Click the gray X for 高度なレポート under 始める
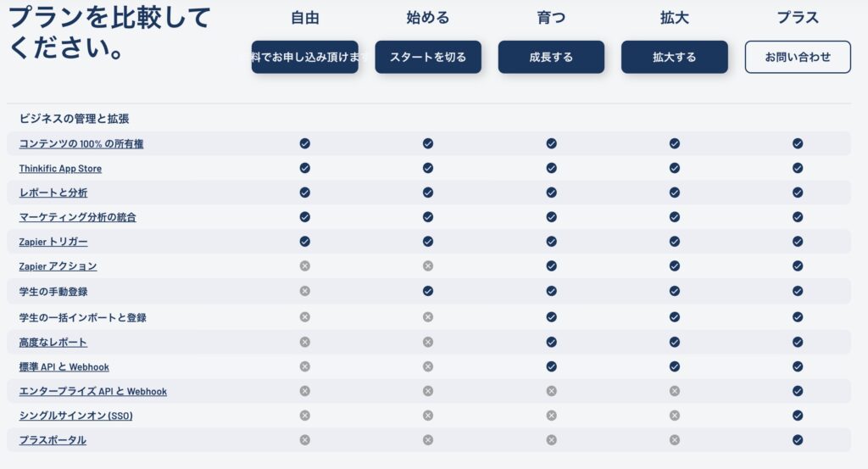 coord(428,342)
